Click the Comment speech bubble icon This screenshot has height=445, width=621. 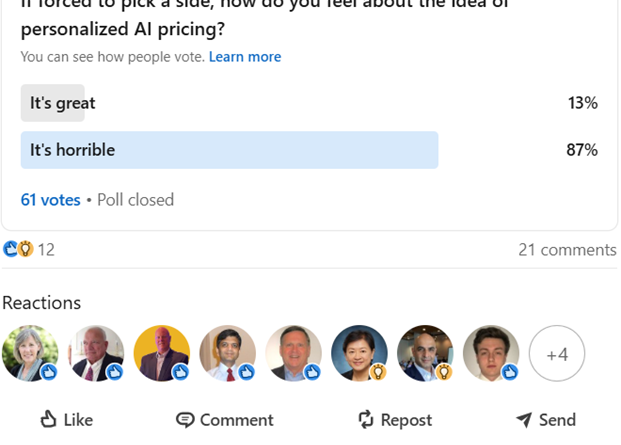tap(185, 419)
